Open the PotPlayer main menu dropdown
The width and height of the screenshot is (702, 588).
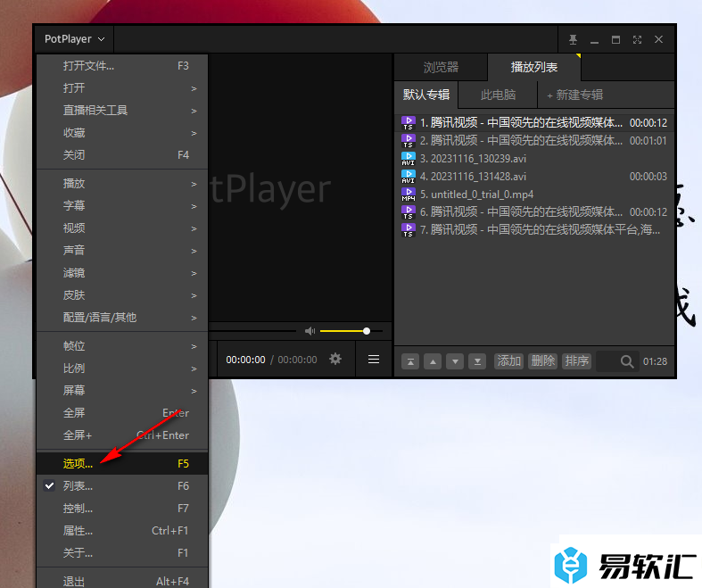coord(74,39)
